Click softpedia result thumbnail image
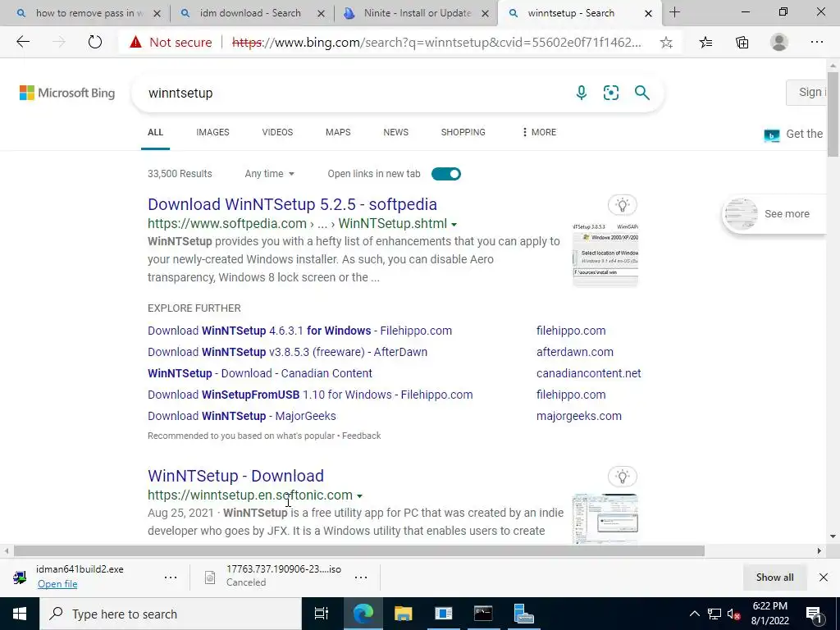Screen dimensions: 840x630 click(x=605, y=254)
